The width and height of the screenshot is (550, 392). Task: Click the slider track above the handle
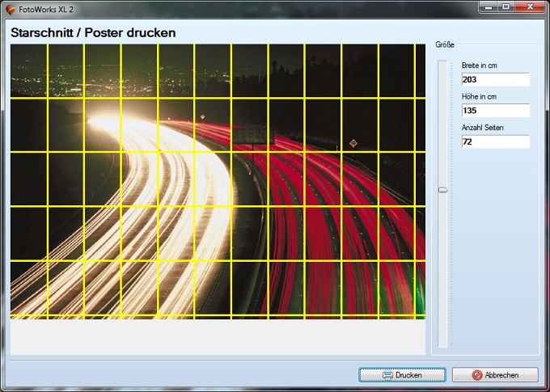pos(442,121)
